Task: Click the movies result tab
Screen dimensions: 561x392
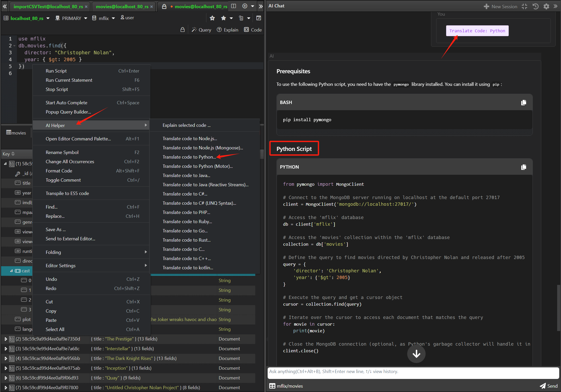Action: pyautogui.click(x=16, y=133)
